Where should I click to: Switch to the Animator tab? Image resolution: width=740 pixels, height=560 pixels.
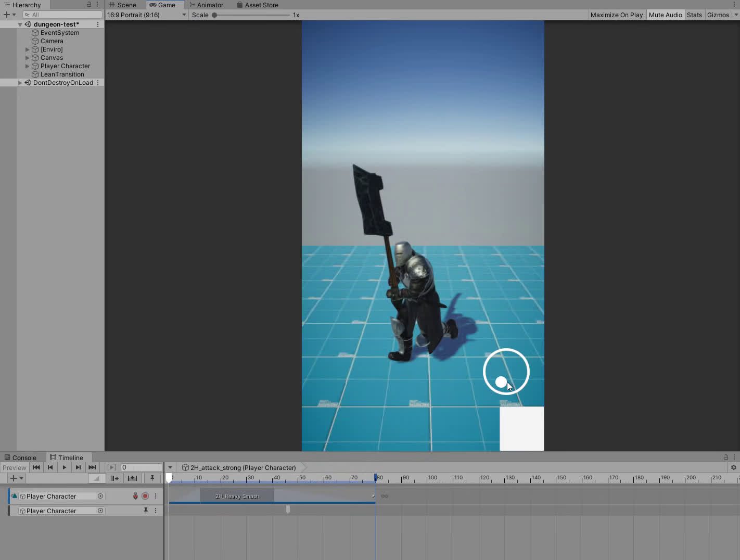[x=207, y=5]
